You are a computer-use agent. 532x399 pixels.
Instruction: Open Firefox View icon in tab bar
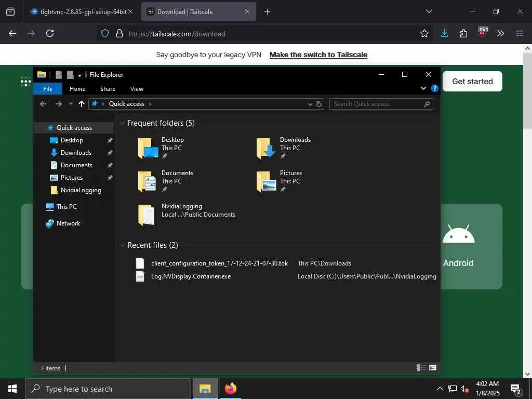pos(10,11)
